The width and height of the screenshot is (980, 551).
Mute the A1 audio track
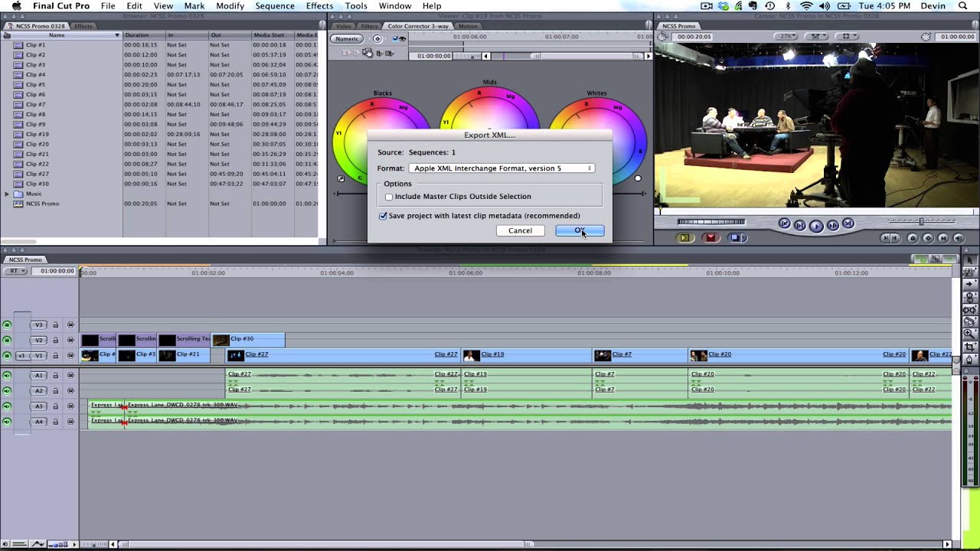(7, 375)
